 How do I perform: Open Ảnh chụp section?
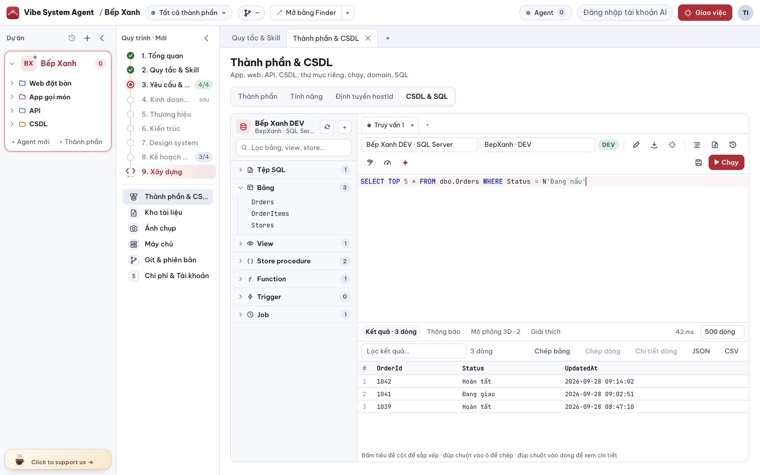pos(168,228)
